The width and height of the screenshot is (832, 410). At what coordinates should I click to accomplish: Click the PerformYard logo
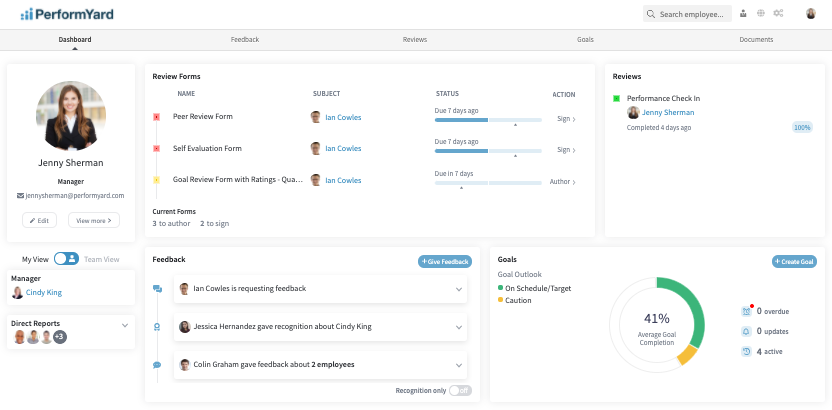[67, 14]
